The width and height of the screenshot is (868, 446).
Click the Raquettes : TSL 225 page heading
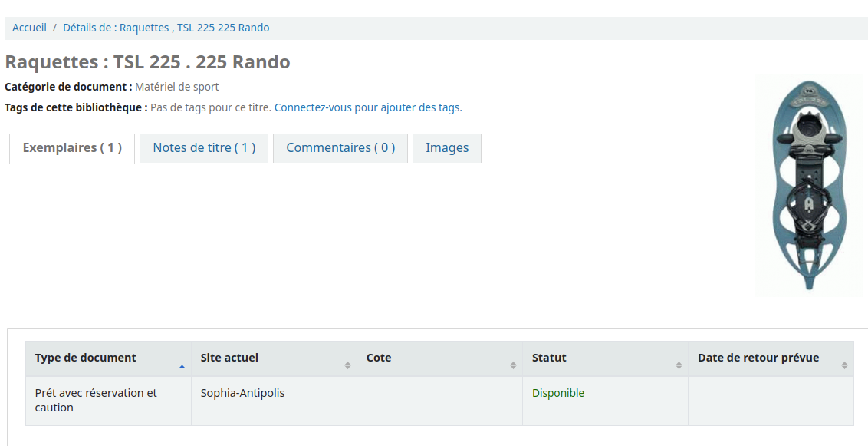click(x=147, y=62)
